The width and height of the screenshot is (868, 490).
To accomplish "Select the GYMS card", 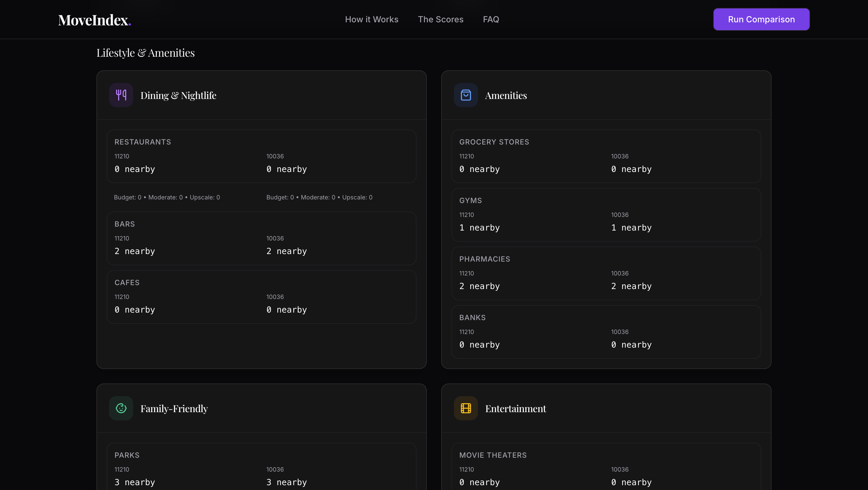I will click(x=606, y=215).
